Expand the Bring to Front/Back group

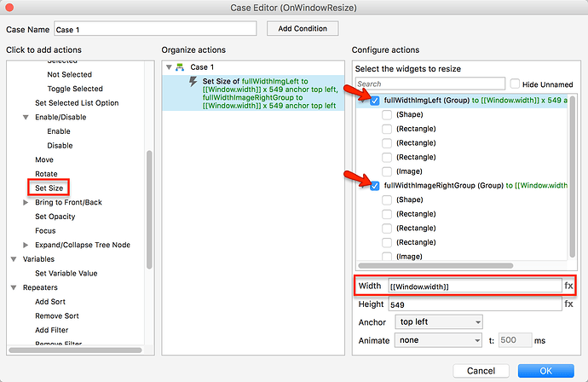click(26, 202)
